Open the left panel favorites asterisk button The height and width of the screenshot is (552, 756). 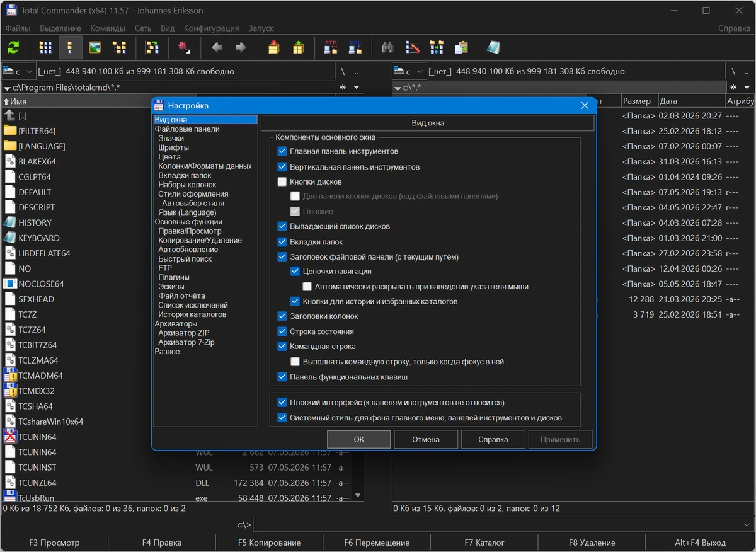(343, 87)
